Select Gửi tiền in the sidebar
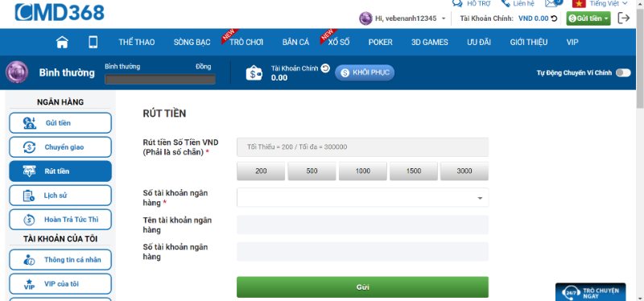Screen dimensions: 644x301 point(60,123)
